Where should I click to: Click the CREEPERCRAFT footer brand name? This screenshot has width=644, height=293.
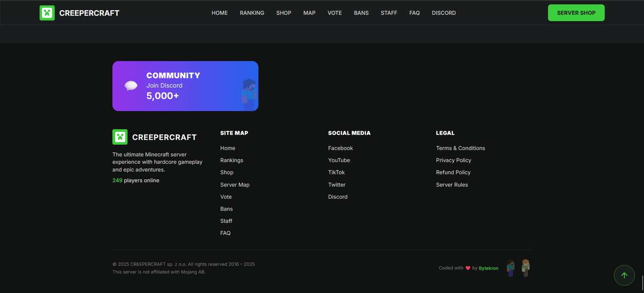(165, 137)
